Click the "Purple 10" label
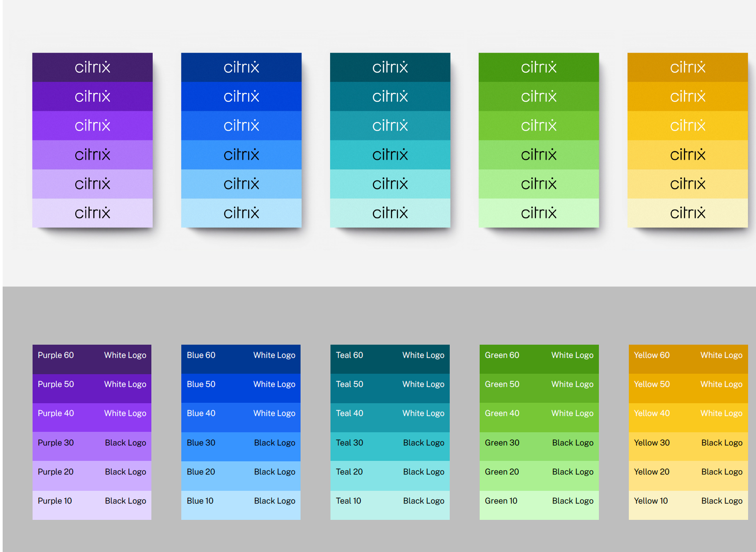Screen dimensions: 756x552 55,501
